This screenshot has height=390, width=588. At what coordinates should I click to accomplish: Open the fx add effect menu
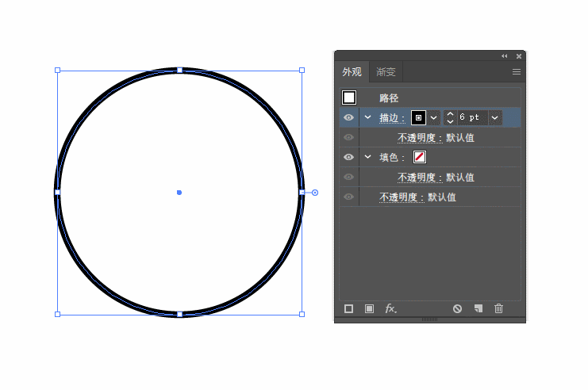click(390, 308)
